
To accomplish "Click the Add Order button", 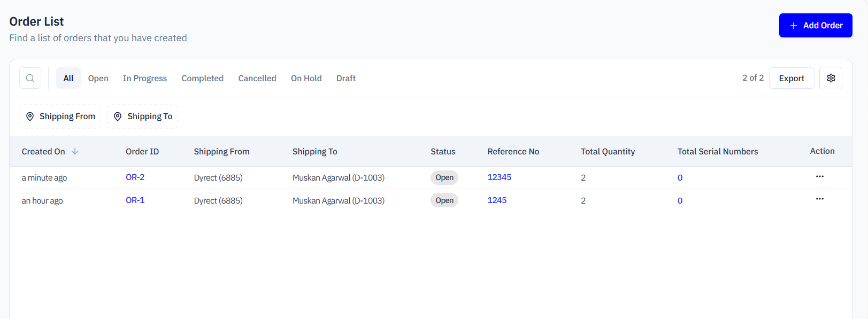I will pyautogui.click(x=815, y=26).
